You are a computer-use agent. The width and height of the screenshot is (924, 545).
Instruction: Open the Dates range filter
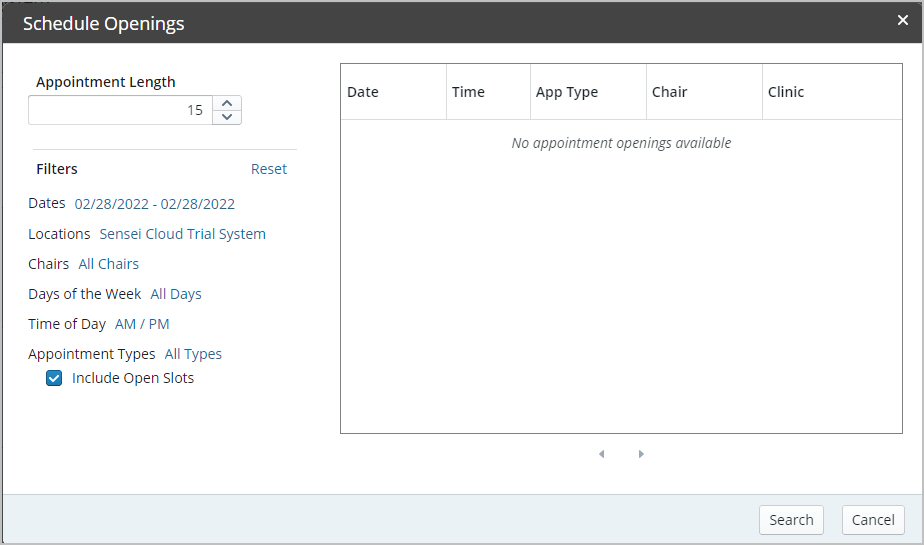click(154, 204)
